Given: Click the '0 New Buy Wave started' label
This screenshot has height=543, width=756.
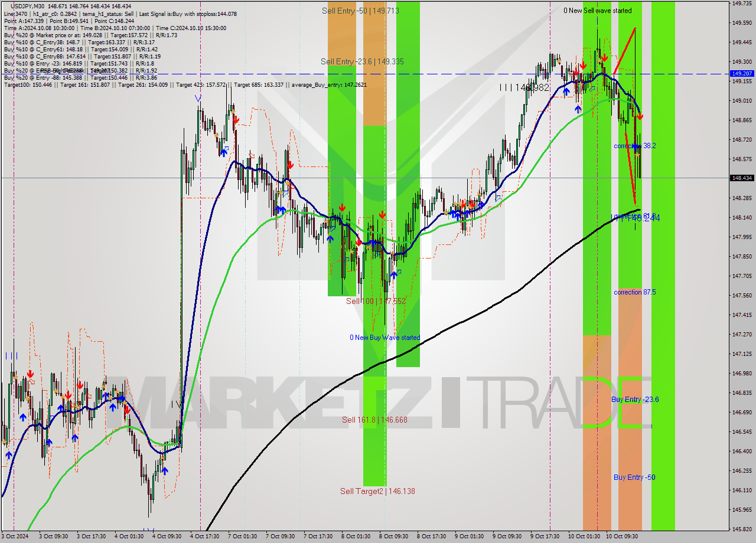Looking at the screenshot, I should (384, 338).
